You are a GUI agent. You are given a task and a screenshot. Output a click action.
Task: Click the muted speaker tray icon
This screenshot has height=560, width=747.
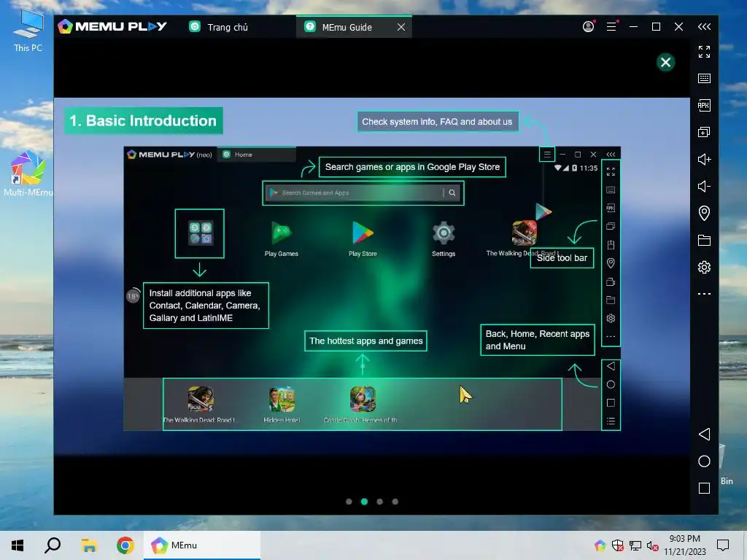[x=653, y=545]
